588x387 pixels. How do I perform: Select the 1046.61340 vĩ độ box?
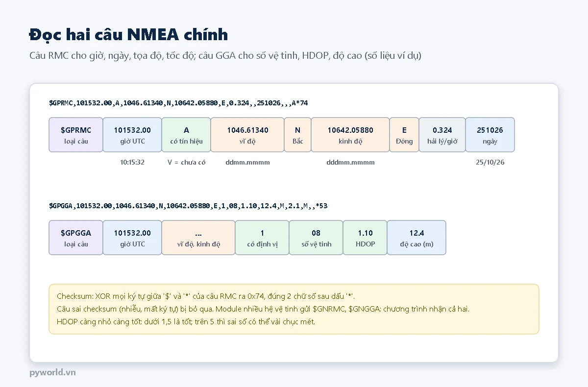pyautogui.click(x=247, y=135)
